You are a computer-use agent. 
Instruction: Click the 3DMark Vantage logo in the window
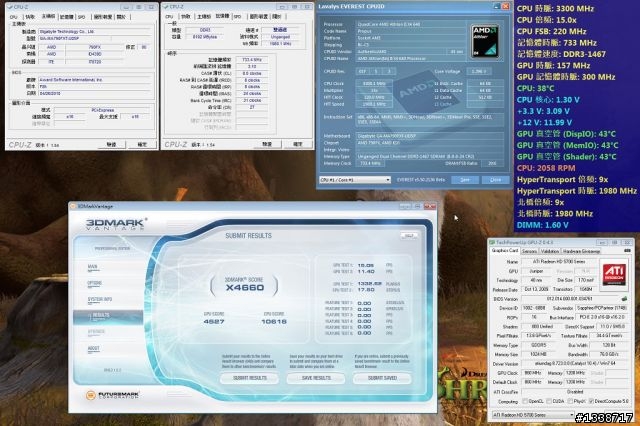(116, 224)
